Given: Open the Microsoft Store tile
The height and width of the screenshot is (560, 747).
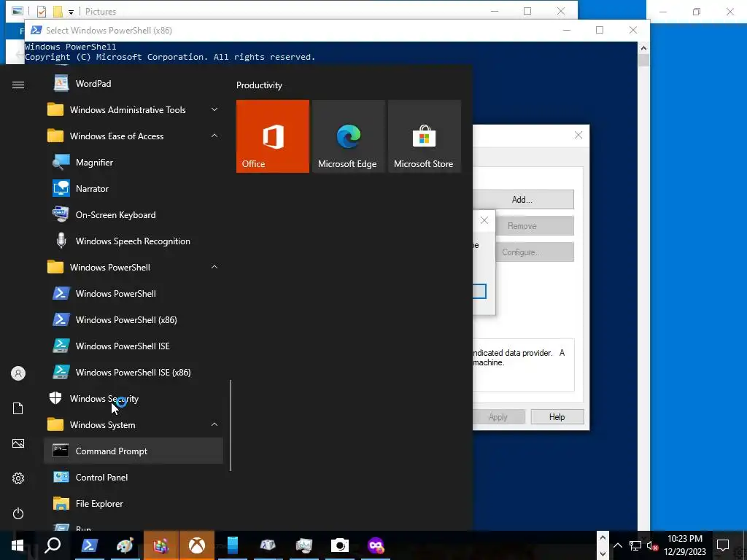Looking at the screenshot, I should [425, 136].
